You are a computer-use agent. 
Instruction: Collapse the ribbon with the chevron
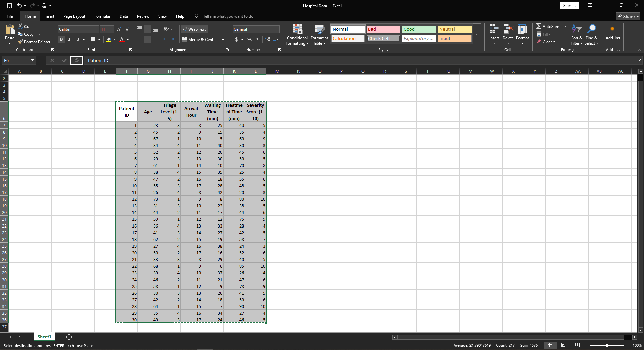(x=640, y=50)
